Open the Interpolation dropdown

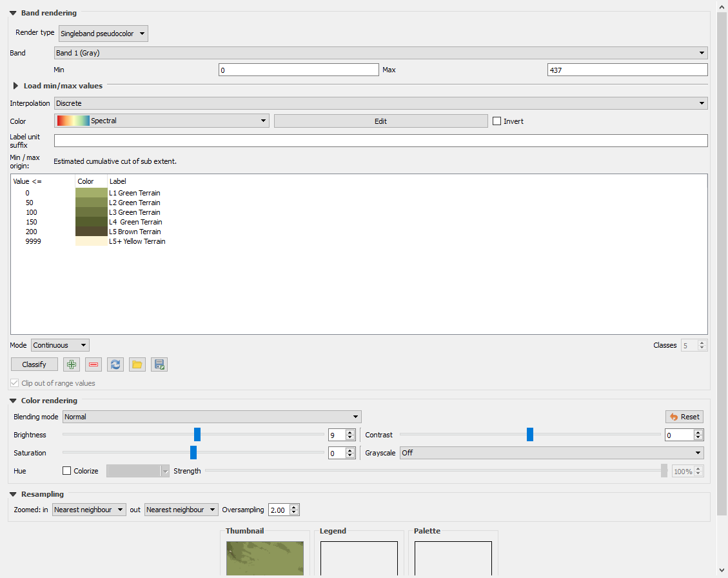click(380, 103)
